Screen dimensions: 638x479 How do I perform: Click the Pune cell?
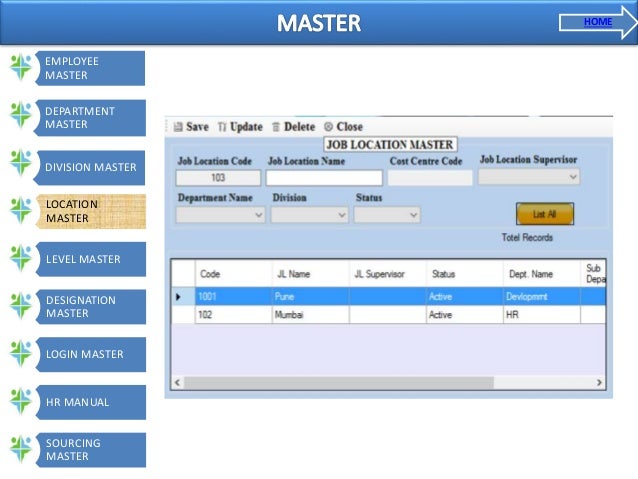pyautogui.click(x=310, y=296)
